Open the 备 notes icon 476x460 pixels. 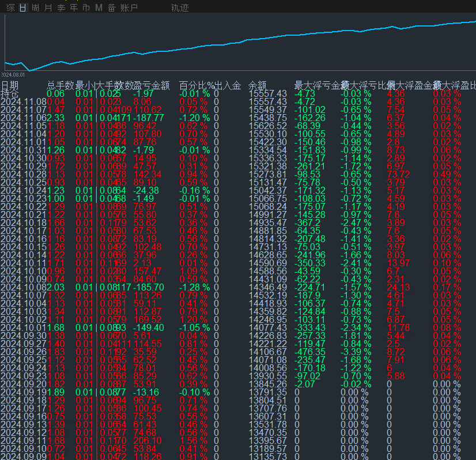point(111,8)
